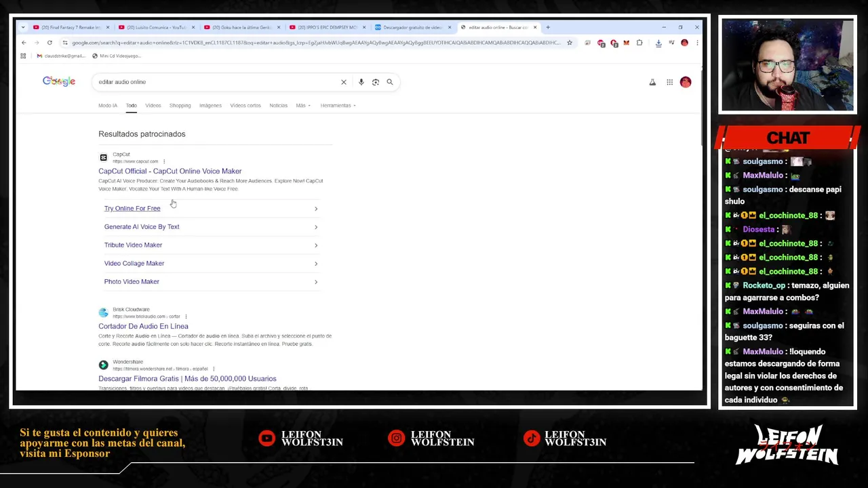View site information icon in address bar
Viewport: 868px width, 488px height.
pyautogui.click(x=65, y=43)
